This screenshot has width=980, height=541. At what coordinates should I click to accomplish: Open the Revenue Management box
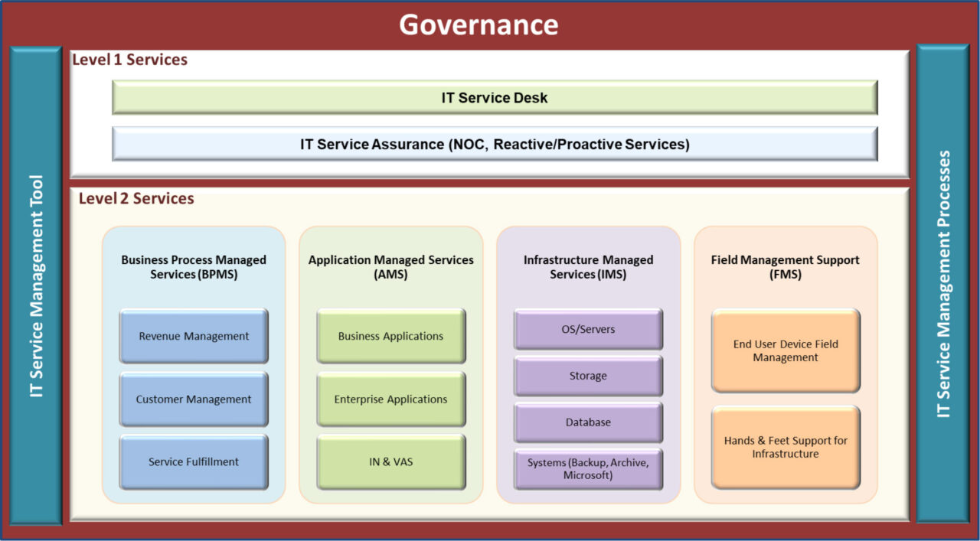coord(193,336)
